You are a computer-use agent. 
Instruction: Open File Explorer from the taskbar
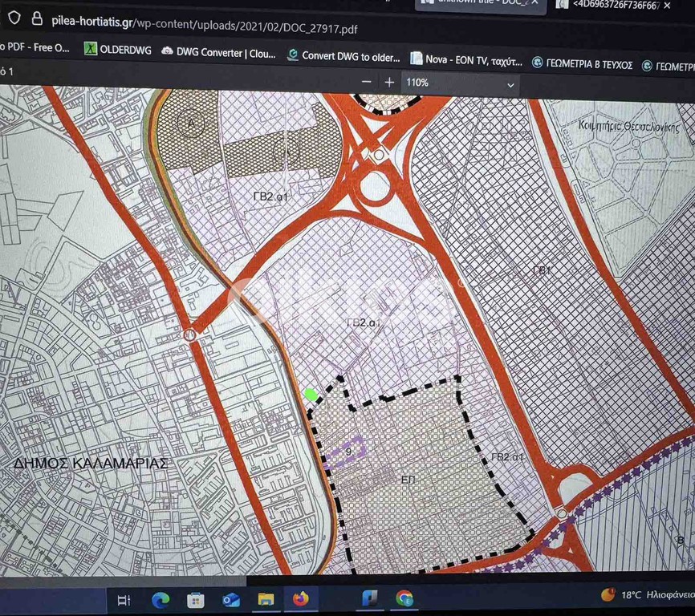[266, 600]
